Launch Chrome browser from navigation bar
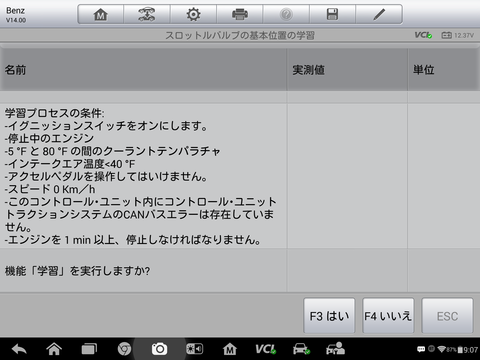480x360 pixels. pyautogui.click(x=124, y=349)
